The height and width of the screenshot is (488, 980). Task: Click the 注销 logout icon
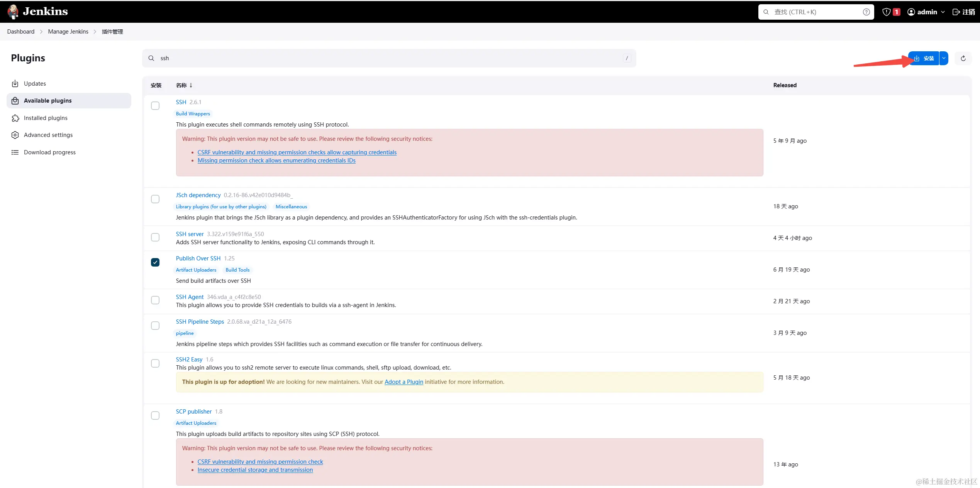tap(964, 12)
